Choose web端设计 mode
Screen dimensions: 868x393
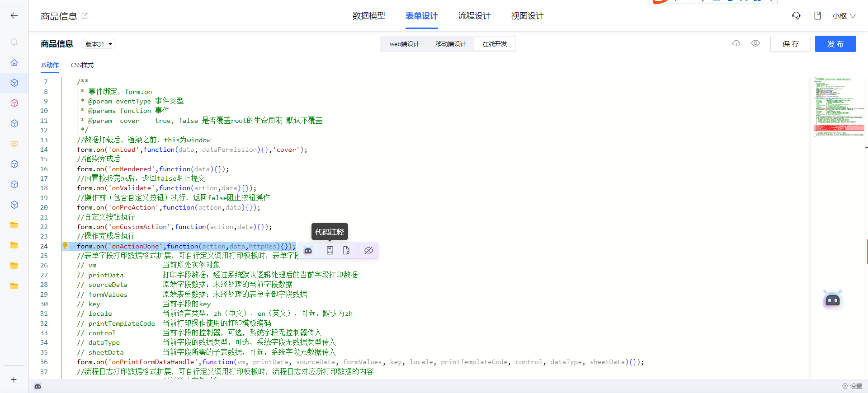(404, 44)
